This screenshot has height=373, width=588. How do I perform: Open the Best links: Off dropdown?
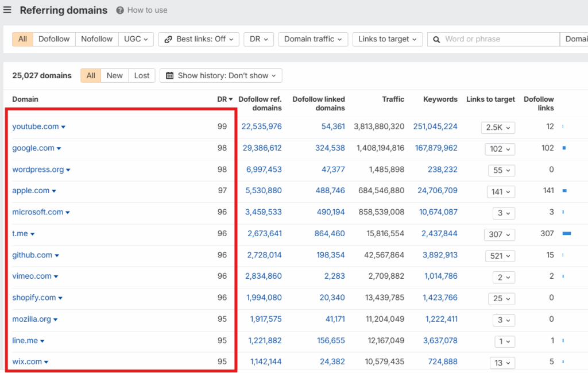(x=199, y=39)
